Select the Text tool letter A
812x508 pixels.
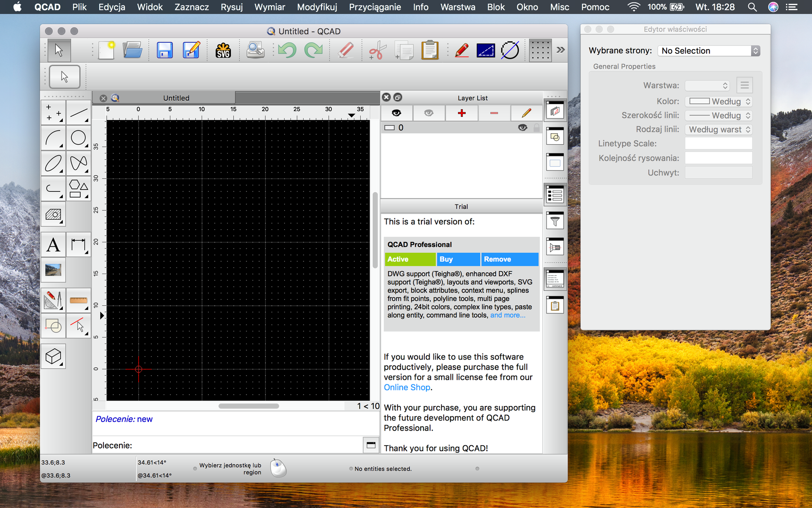[53, 245]
